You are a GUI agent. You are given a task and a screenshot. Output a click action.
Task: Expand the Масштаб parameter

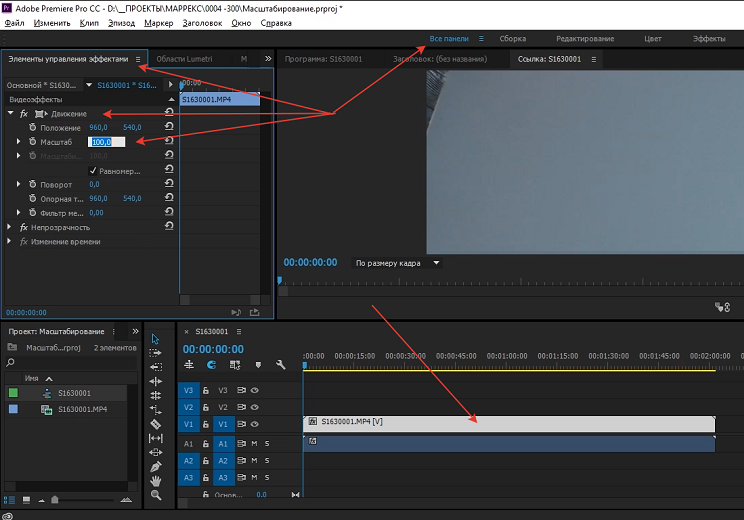point(19,141)
